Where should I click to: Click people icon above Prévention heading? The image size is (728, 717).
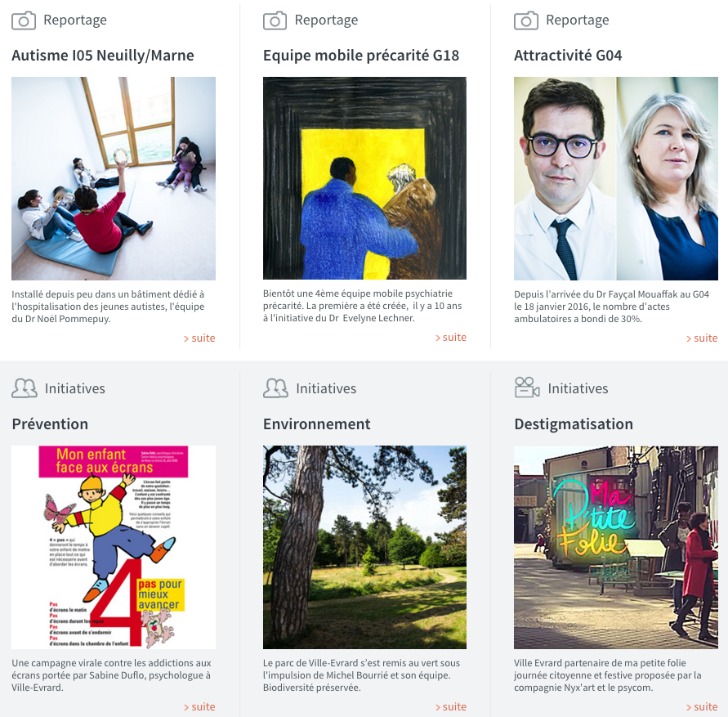click(25, 388)
